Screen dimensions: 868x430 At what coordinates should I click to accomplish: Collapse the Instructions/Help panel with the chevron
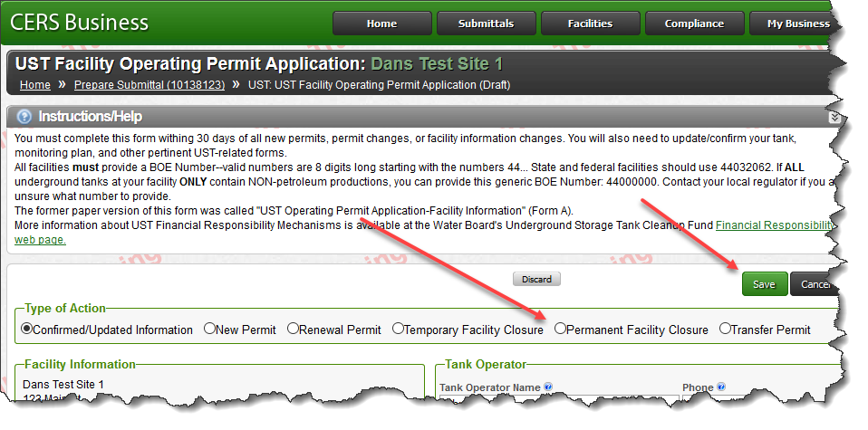click(834, 118)
